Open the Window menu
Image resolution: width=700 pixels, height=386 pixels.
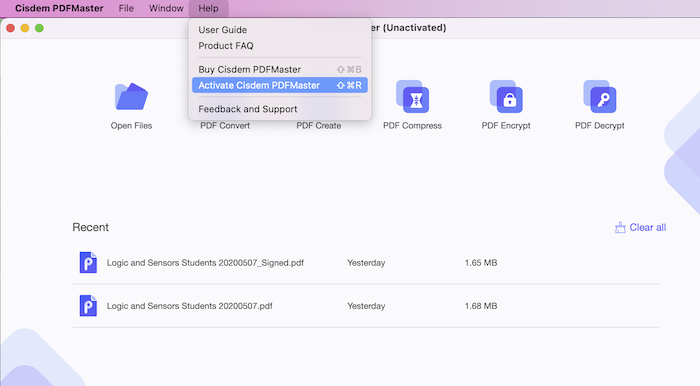pos(166,8)
